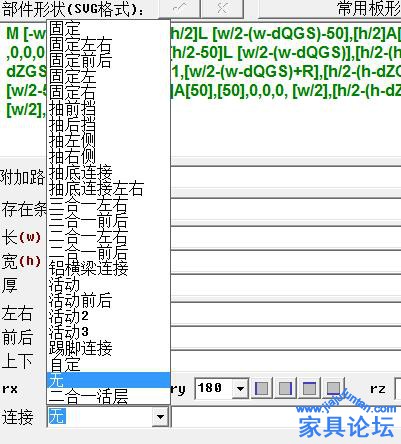Choose 活动前后 from the dropdown

point(108,300)
